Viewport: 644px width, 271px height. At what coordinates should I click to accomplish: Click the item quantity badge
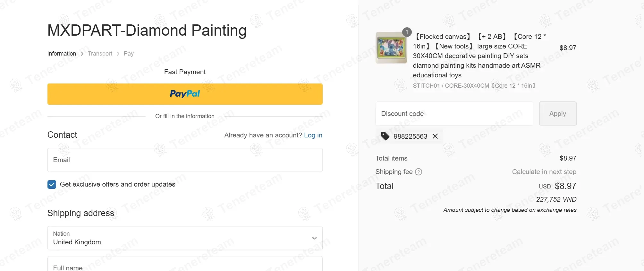407,32
